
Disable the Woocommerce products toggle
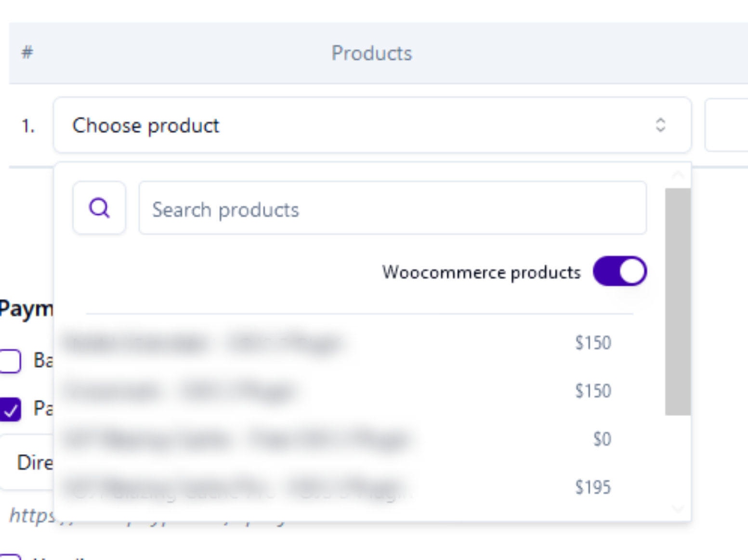point(619,271)
